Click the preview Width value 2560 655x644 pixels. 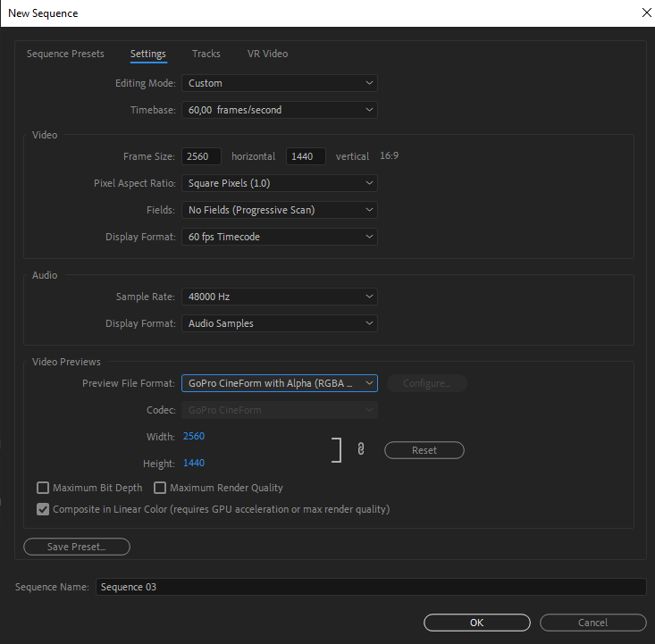click(194, 437)
